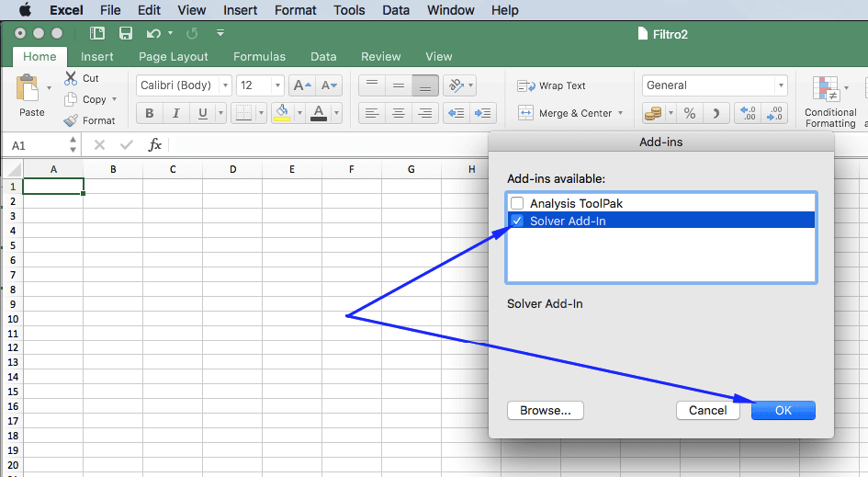The image size is (868, 477).
Task: Click OK in Add-ins dialog
Action: 783,411
